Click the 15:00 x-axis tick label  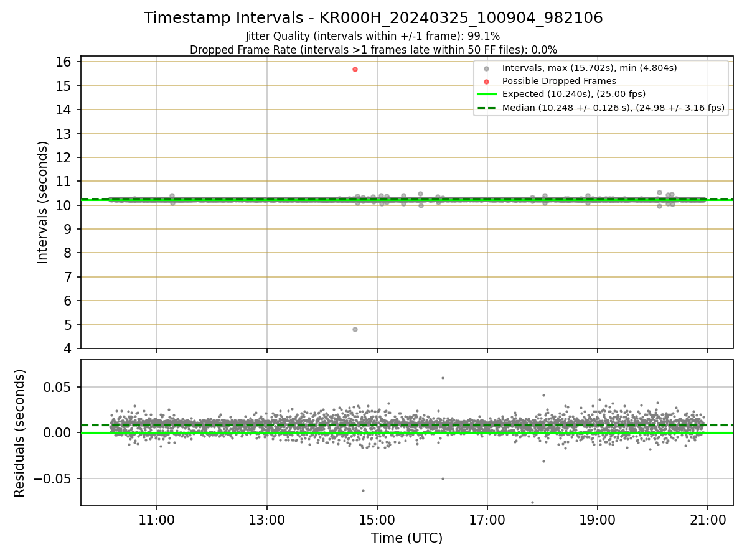coord(377,520)
